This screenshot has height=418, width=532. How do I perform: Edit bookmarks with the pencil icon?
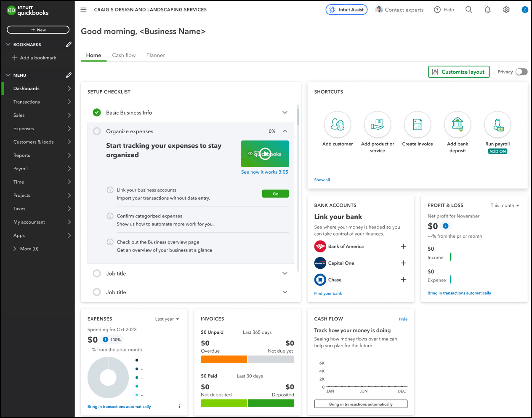(x=69, y=44)
